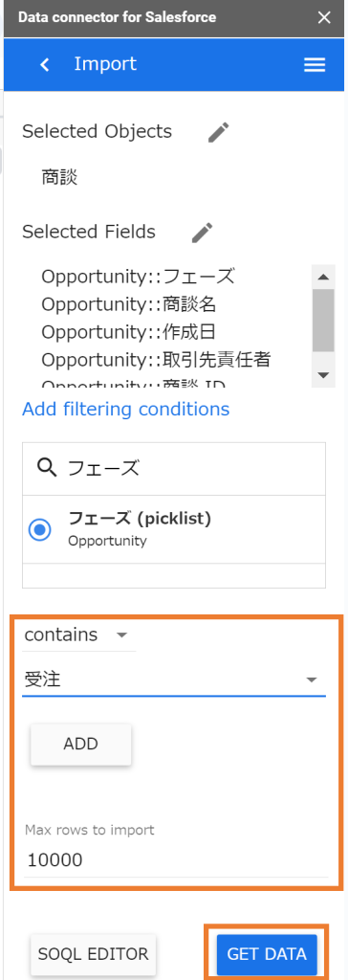Open the hamburger menu in Import header
Image resolution: width=348 pixels, height=980 pixels.
coord(315,65)
